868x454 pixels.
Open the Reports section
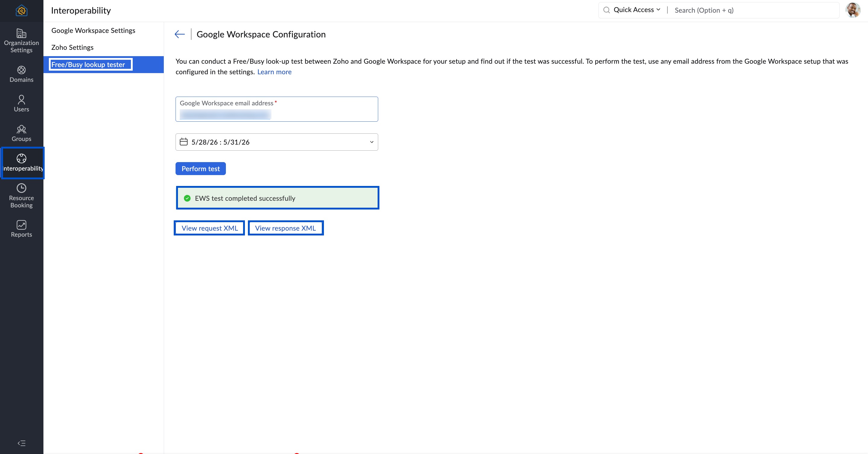22,229
